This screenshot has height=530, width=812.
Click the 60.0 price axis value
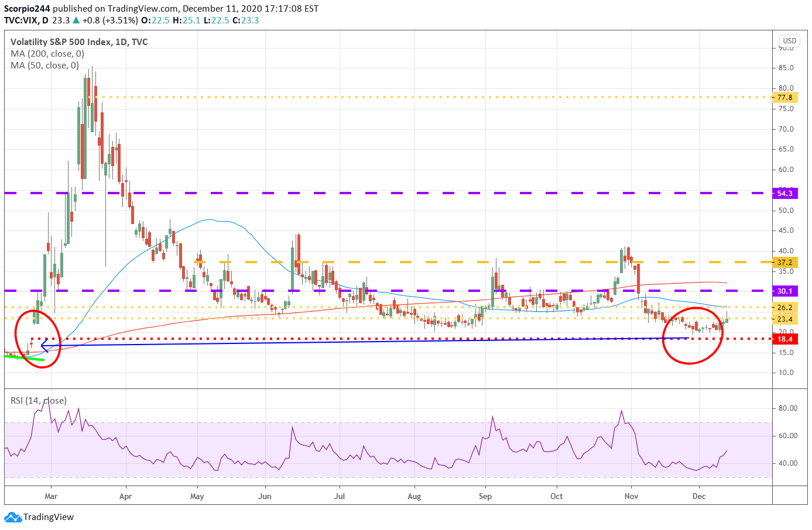786,170
